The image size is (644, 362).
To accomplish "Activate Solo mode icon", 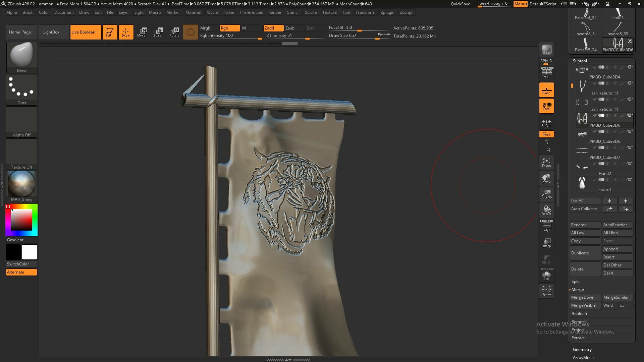I will [546, 275].
